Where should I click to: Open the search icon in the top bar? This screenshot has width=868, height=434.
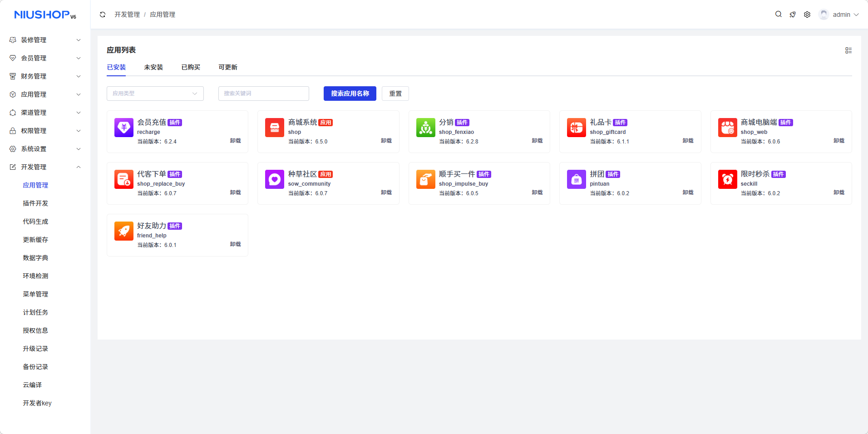point(778,15)
